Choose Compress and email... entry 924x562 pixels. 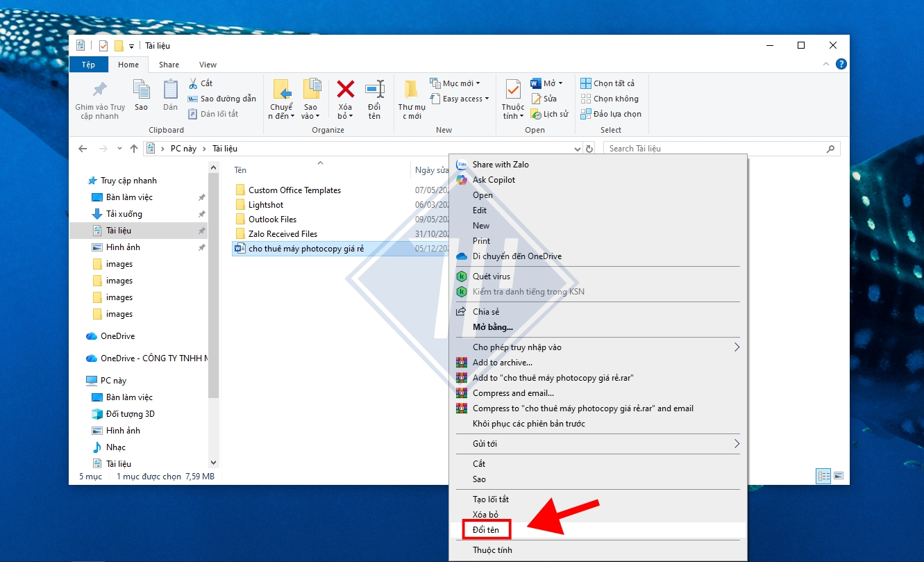[x=598, y=393]
